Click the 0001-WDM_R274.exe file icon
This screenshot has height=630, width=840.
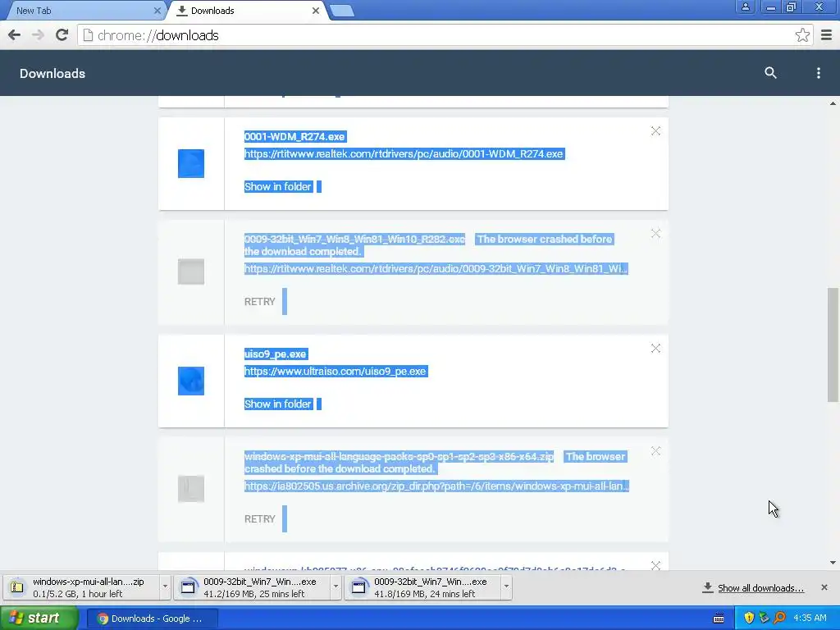[x=191, y=163]
